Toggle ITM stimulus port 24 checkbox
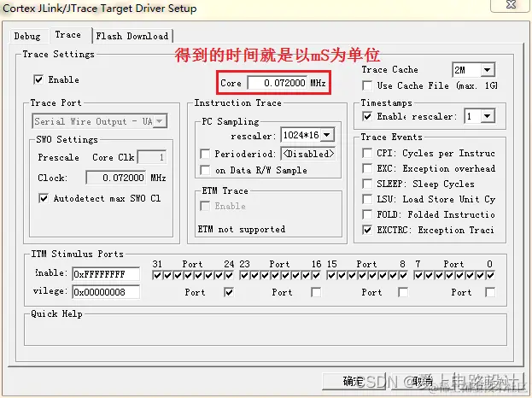 (x=230, y=275)
